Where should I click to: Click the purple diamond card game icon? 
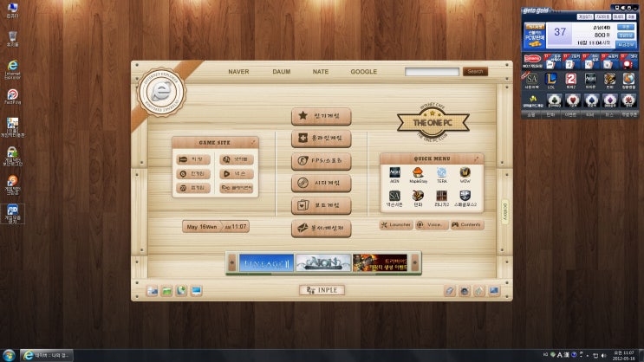click(x=609, y=100)
